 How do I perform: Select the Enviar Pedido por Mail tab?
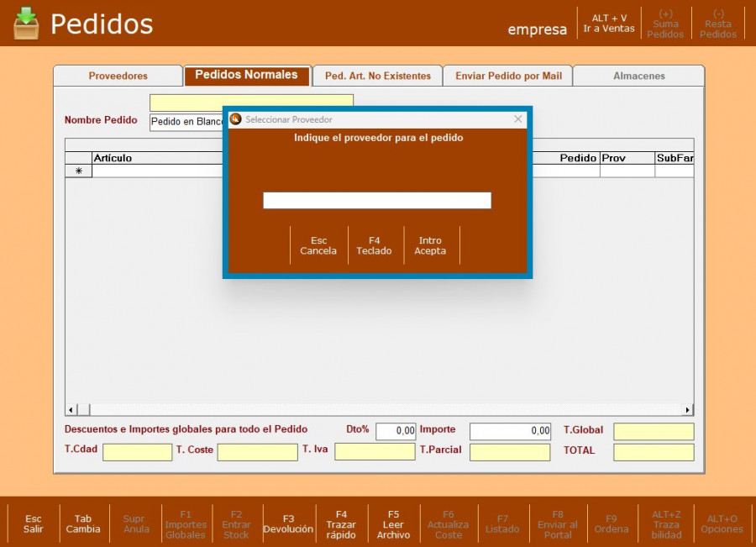[508, 76]
